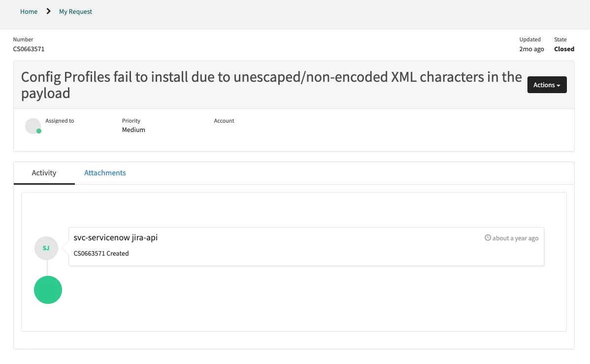
Task: Switch to the Attachments tab
Action: 105,173
